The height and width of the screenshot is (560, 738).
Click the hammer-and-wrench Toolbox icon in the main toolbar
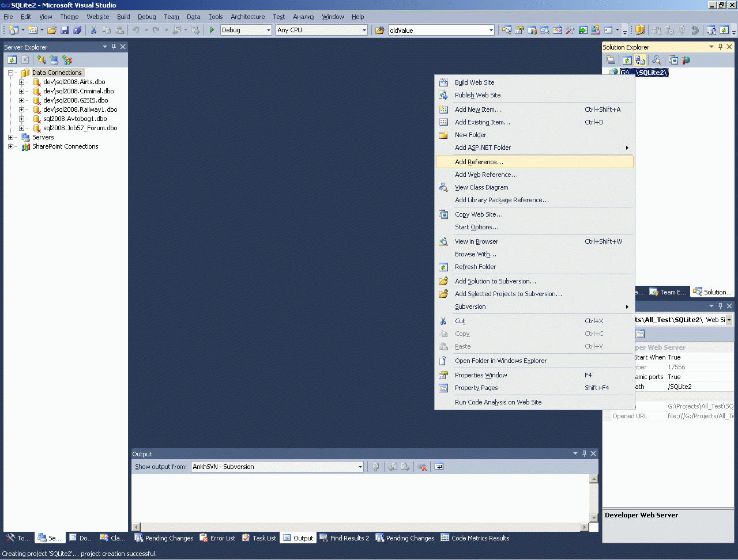click(x=570, y=30)
